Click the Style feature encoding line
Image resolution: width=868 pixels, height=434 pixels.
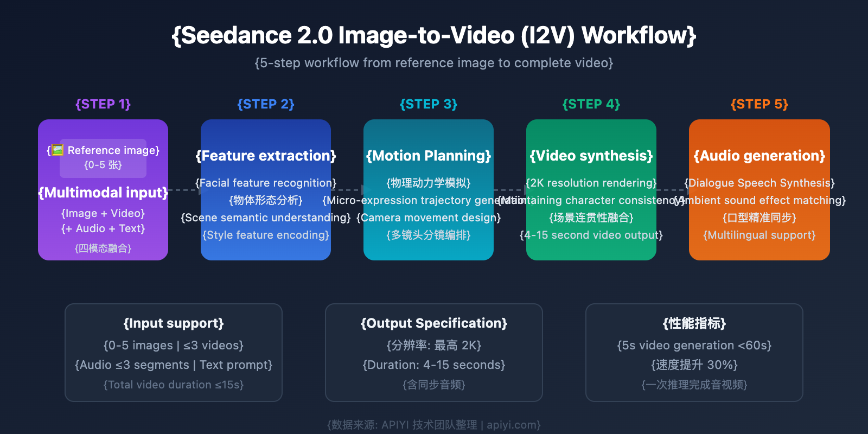click(x=266, y=235)
